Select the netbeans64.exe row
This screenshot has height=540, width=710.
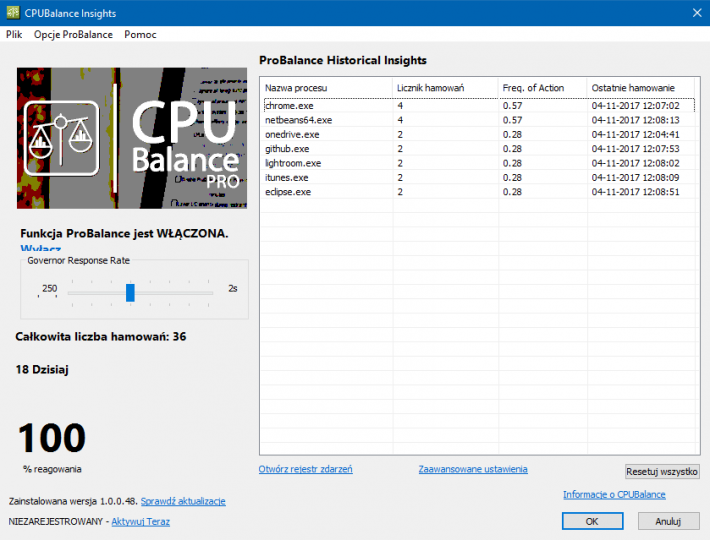click(x=479, y=120)
